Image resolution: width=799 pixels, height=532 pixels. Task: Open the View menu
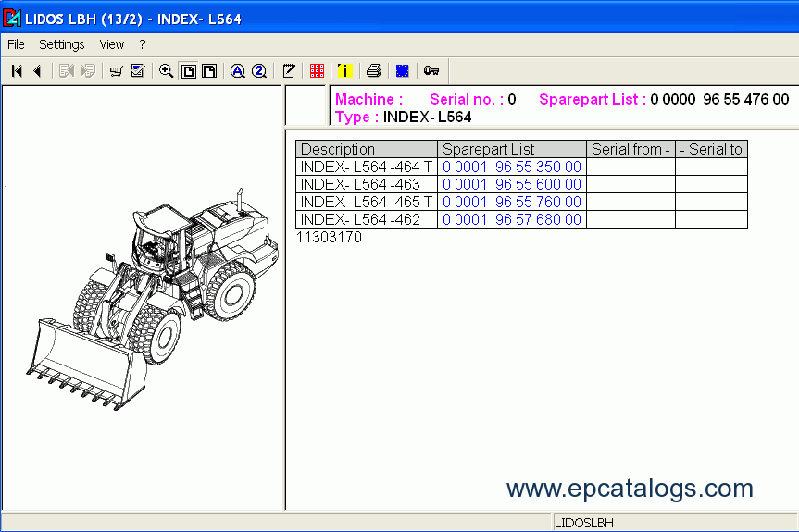(x=112, y=44)
